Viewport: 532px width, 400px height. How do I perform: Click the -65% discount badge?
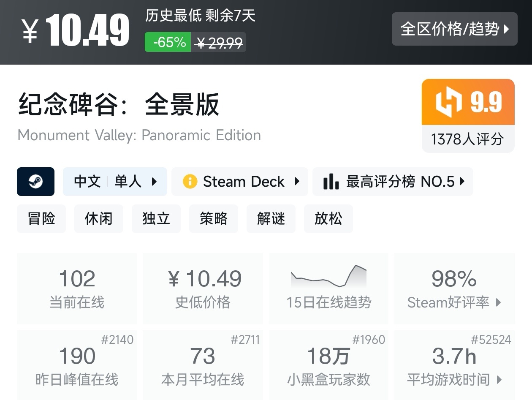click(x=168, y=43)
